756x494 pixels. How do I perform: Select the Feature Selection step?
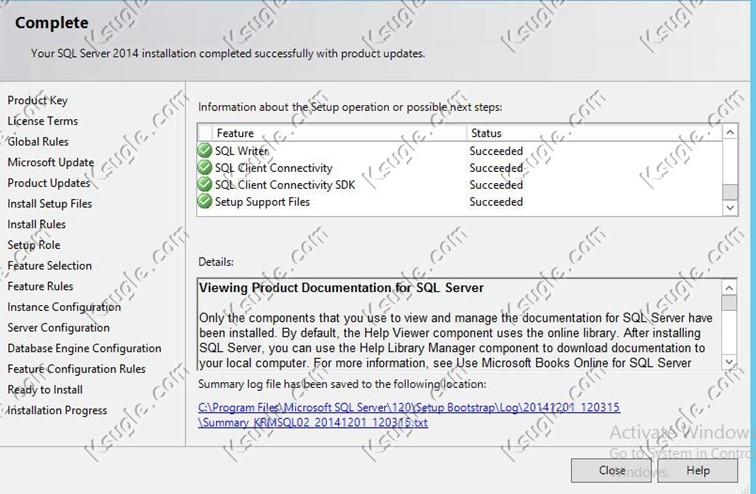click(50, 266)
